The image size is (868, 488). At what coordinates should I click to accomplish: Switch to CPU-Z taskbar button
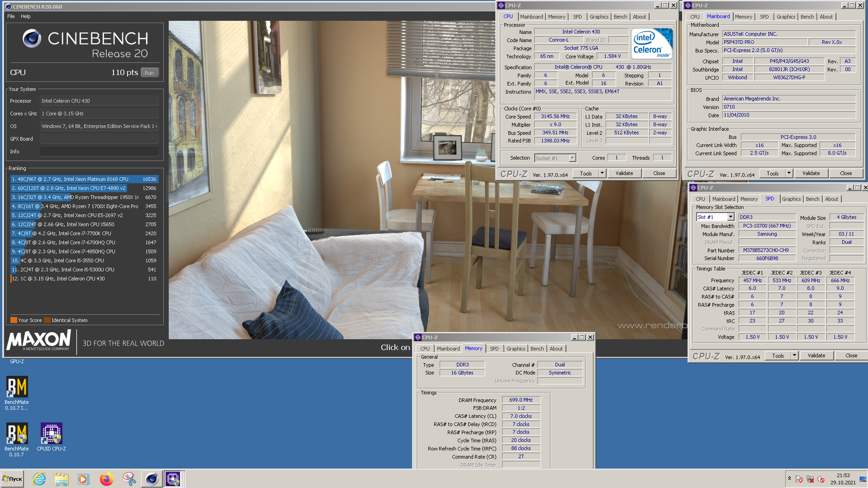pyautogui.click(x=173, y=479)
